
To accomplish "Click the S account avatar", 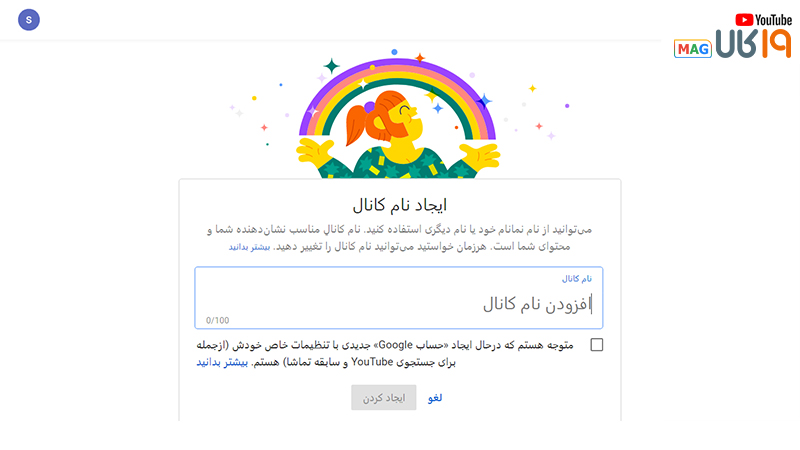I will pyautogui.click(x=30, y=19).
